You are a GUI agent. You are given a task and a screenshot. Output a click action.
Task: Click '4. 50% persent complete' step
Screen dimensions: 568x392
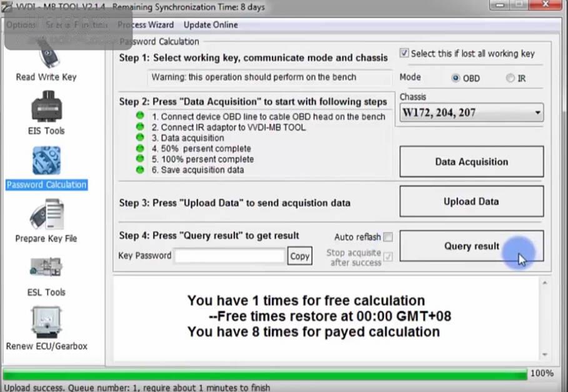(201, 149)
